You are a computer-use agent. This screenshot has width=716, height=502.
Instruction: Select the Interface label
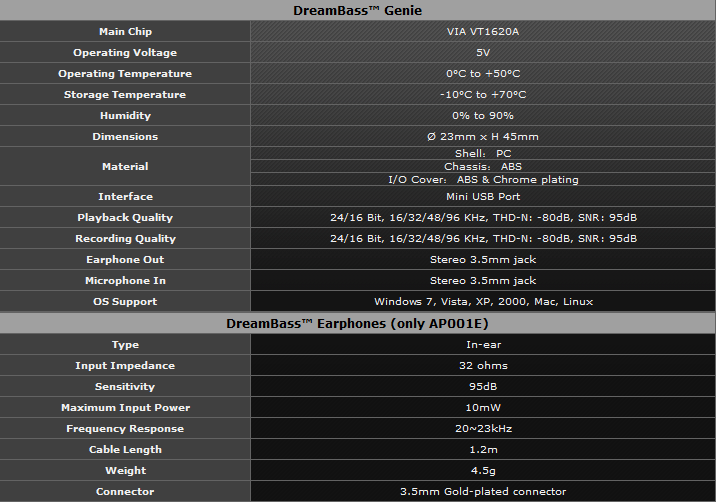[x=125, y=196]
